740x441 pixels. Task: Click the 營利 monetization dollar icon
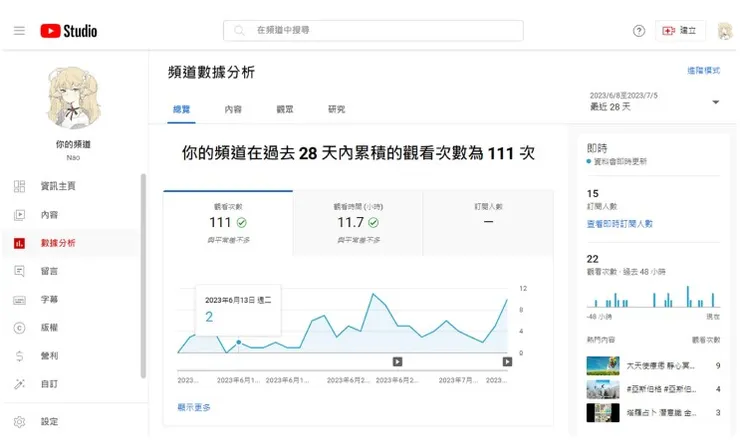click(x=19, y=356)
